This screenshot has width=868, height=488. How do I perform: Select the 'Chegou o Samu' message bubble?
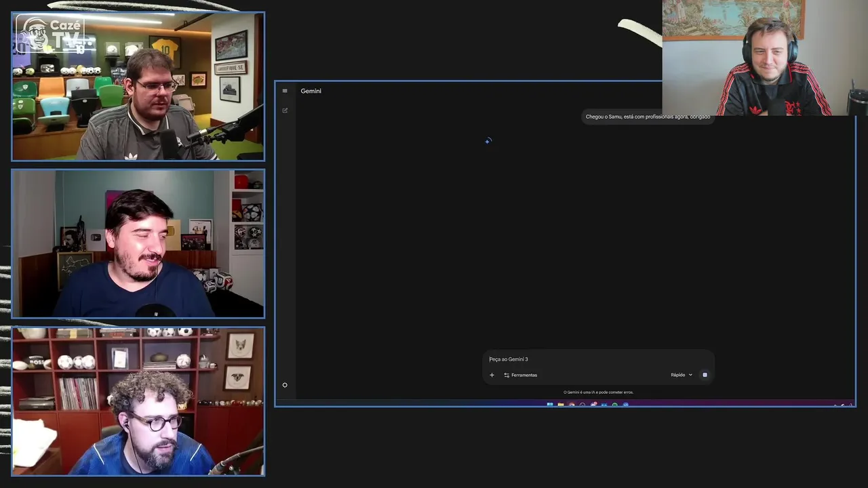pos(648,117)
